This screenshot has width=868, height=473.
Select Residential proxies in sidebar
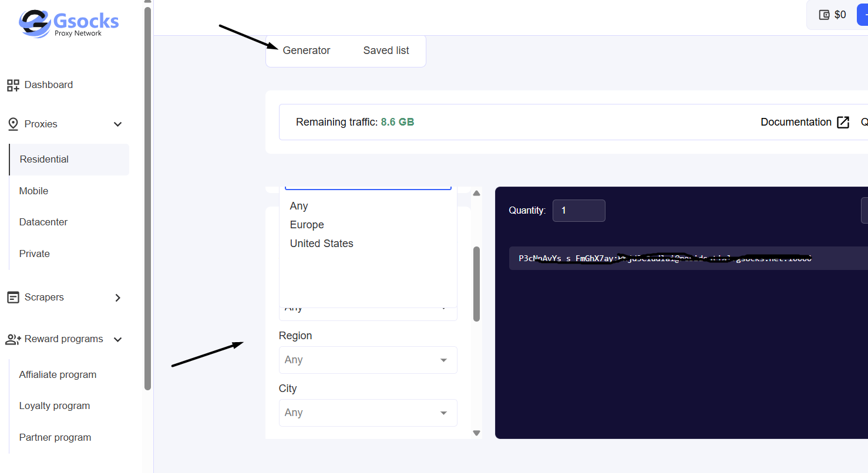click(x=69, y=160)
